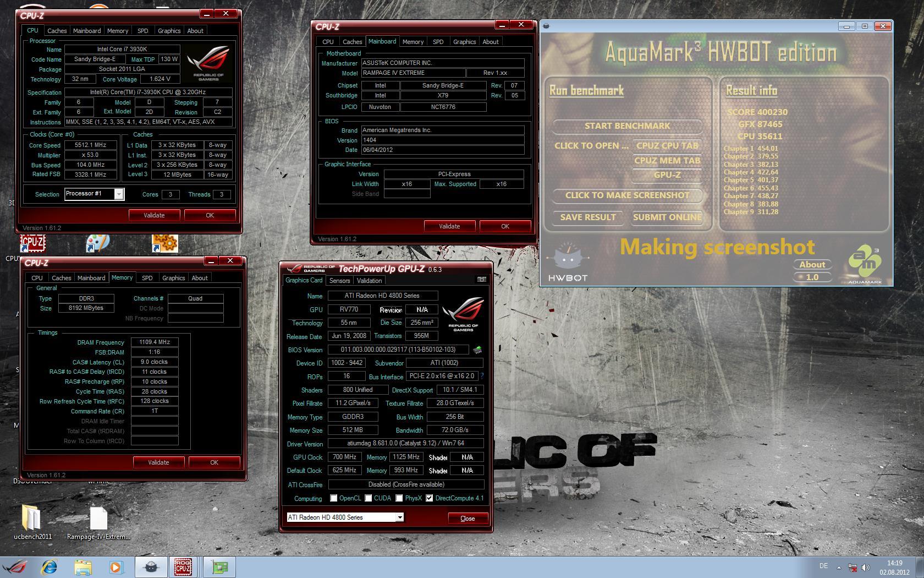Click the BIOS Version field in GPU-Z
This screenshot has width=924, height=578.
click(x=398, y=350)
